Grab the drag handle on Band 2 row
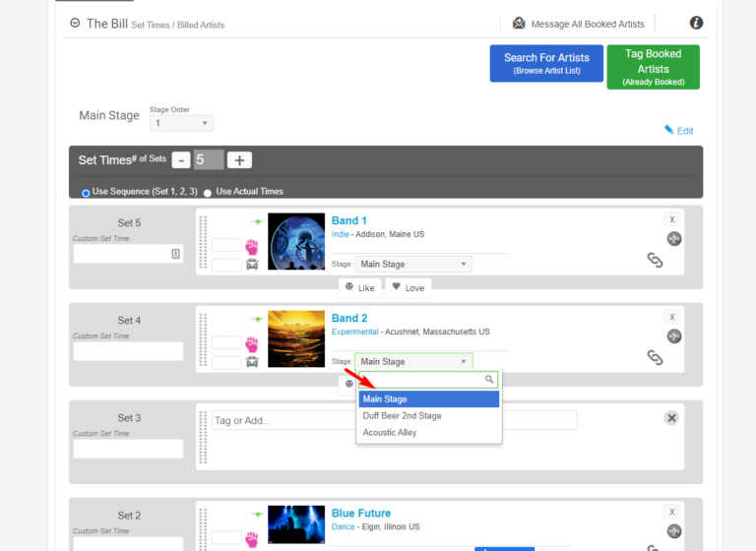 coord(203,339)
